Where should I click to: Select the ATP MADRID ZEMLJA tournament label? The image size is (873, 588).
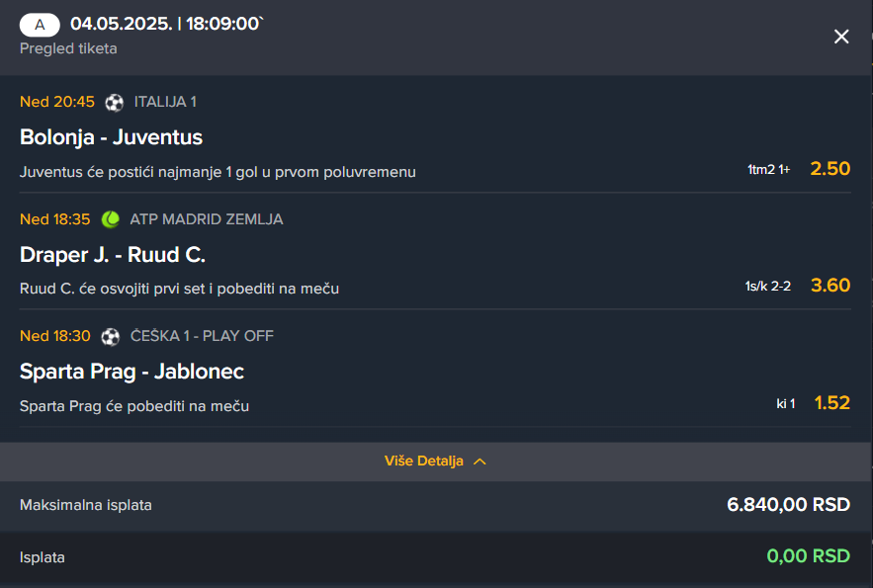pos(207,219)
